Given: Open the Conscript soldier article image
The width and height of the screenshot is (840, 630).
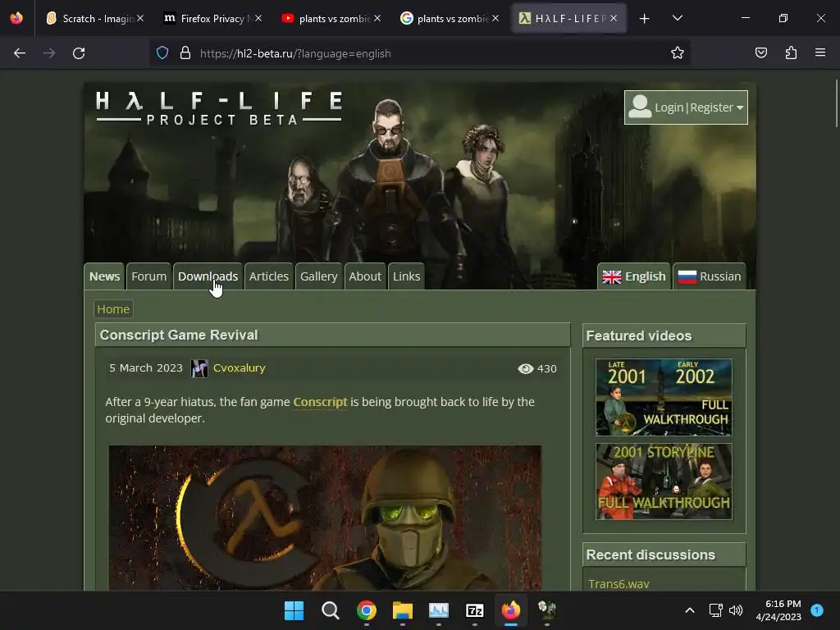Looking at the screenshot, I should click(325, 518).
